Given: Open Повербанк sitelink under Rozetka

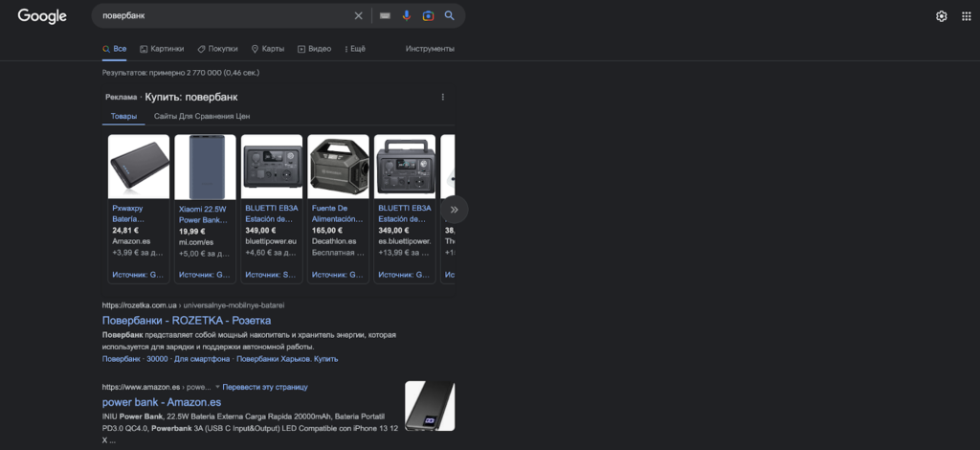Looking at the screenshot, I should [122, 359].
